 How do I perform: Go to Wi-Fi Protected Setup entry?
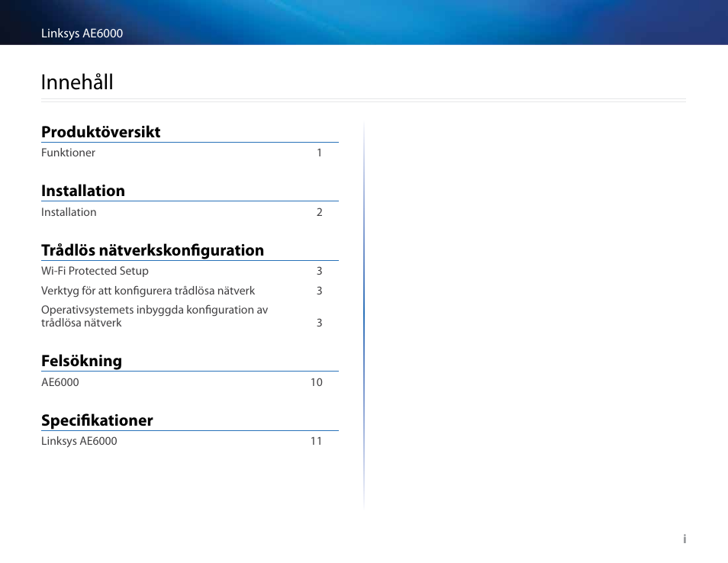tap(95, 271)
